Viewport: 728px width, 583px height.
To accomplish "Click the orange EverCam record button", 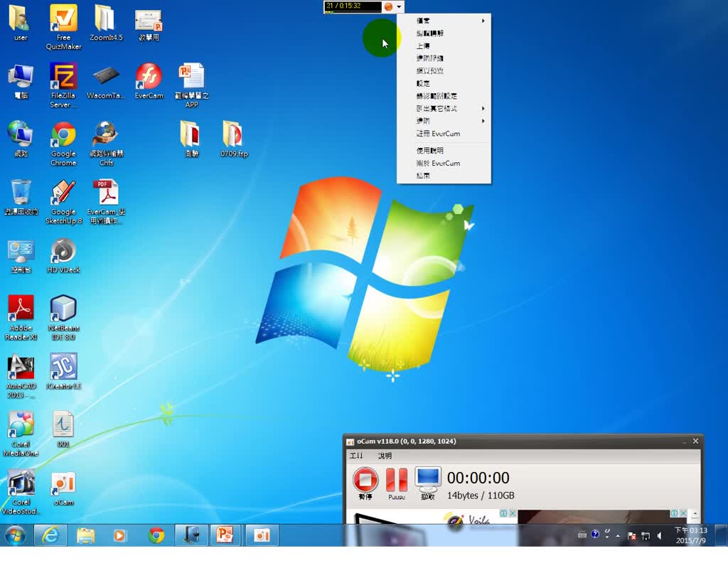I will (389, 6).
